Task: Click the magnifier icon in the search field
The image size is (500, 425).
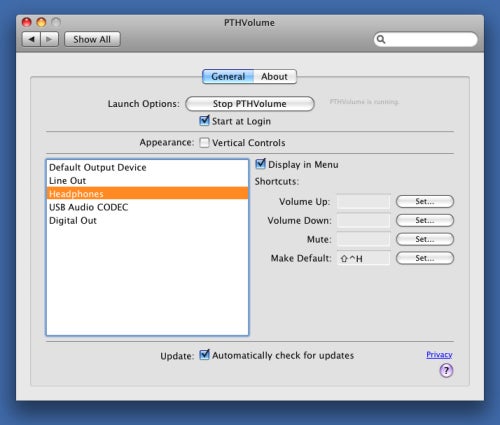Action: click(x=381, y=39)
